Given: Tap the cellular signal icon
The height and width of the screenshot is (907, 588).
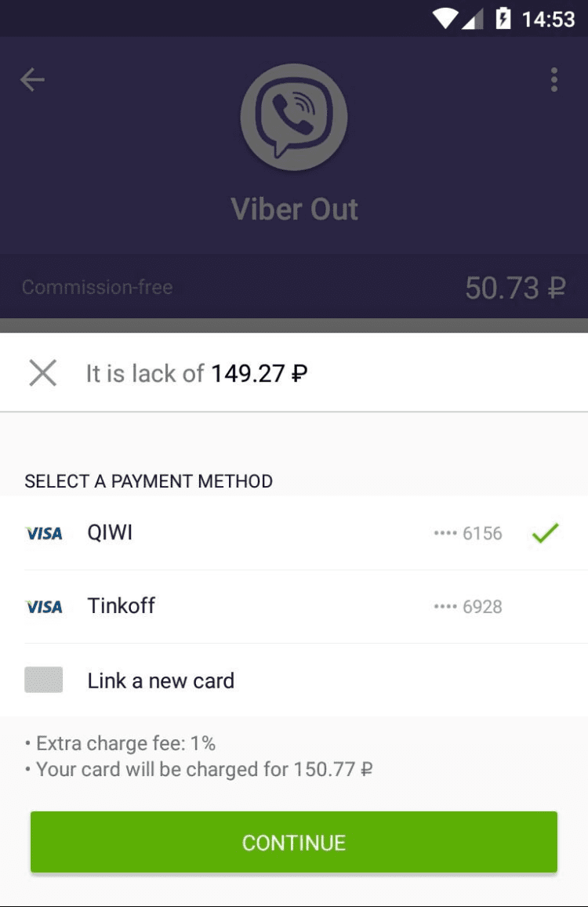Looking at the screenshot, I should [x=473, y=19].
